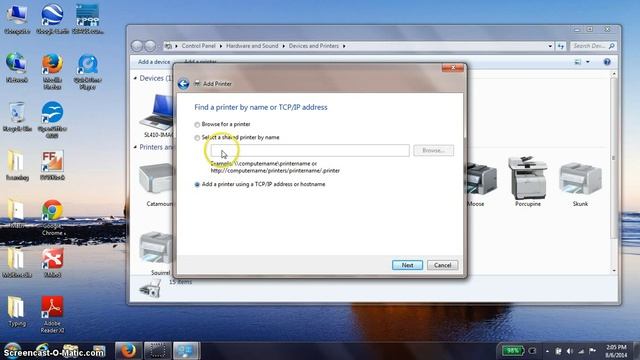Open Google Earth desktop shortcut
This screenshot has width=640, height=360.
pos(52,19)
